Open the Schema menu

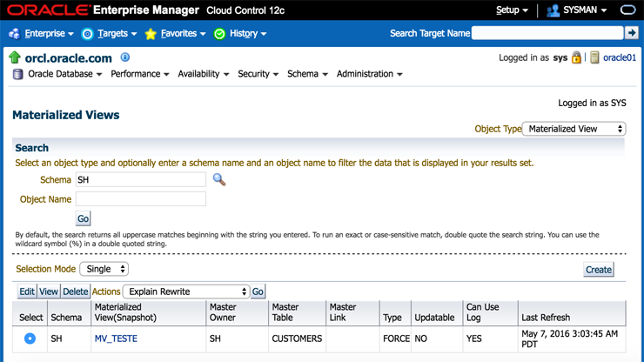click(307, 74)
